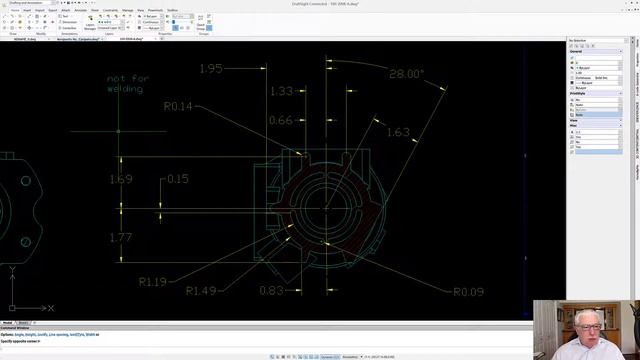The width and height of the screenshot is (640, 360).
Task: Click the presenter webcam thumbnail
Action: point(586,330)
